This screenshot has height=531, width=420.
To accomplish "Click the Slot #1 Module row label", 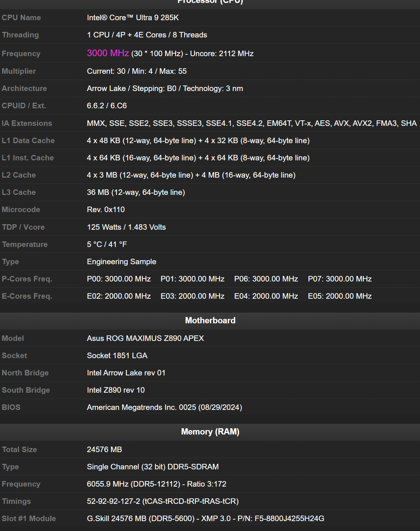I will click(29, 519).
